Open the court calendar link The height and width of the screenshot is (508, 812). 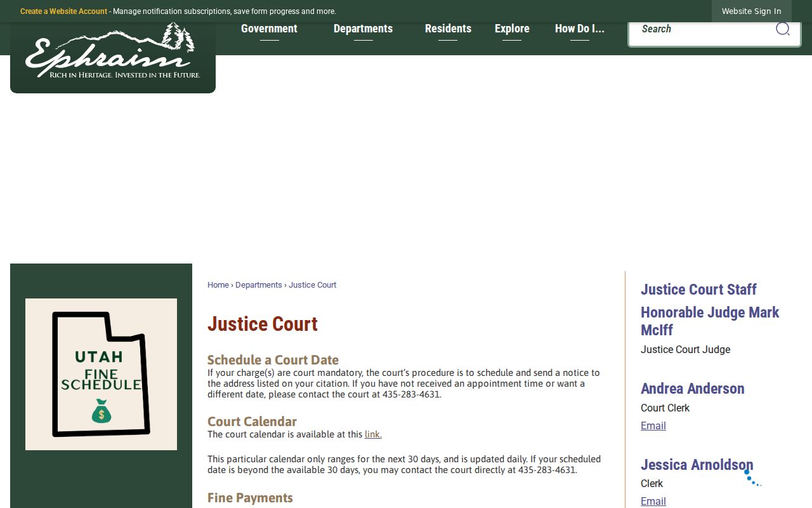[373, 434]
